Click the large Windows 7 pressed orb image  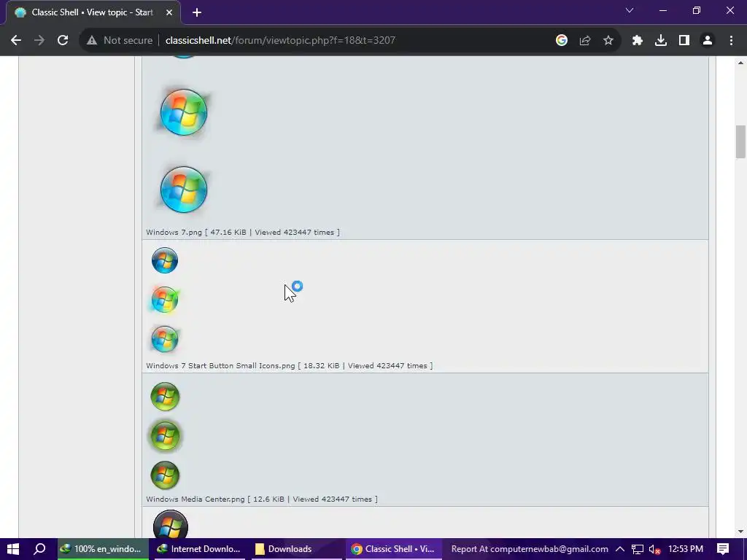pos(183,190)
